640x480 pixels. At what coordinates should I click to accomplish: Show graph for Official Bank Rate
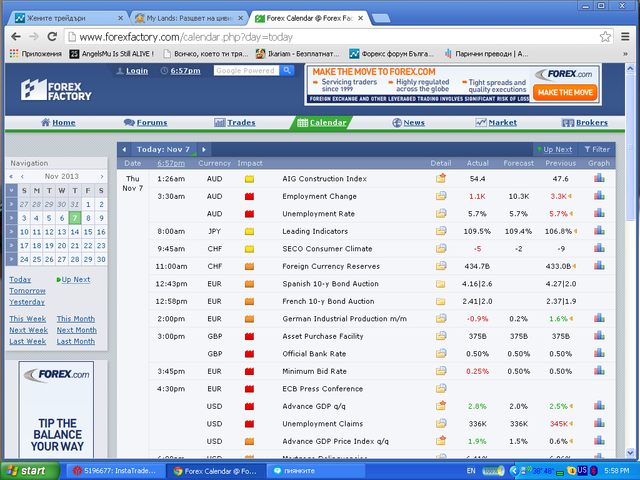tap(599, 353)
